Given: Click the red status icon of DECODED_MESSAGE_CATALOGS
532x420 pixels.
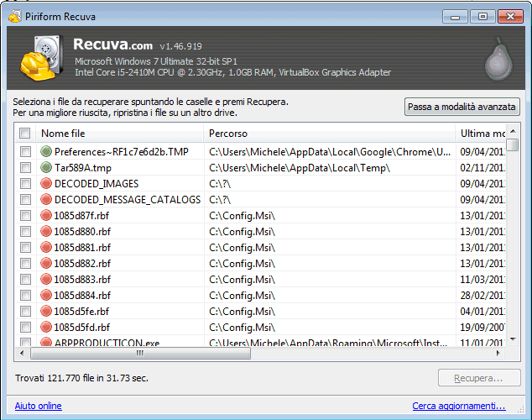Looking at the screenshot, I should [x=46, y=199].
